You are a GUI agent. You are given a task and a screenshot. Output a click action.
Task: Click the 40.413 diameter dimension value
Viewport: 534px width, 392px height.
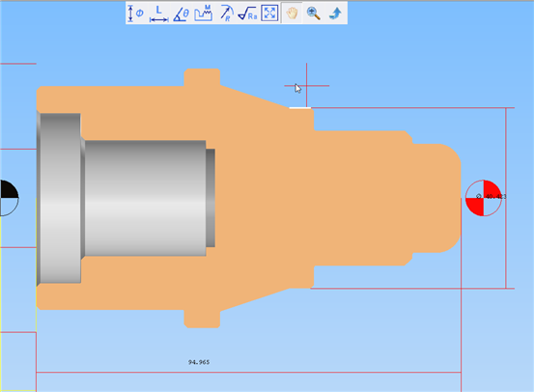[492, 197]
